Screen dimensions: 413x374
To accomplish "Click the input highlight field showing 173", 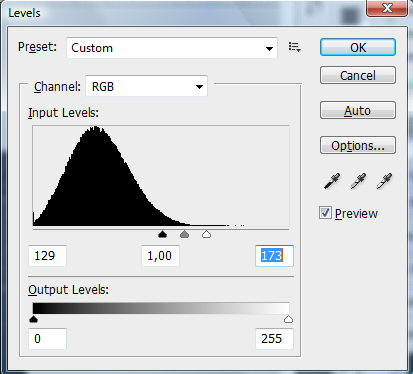I will point(274,256).
